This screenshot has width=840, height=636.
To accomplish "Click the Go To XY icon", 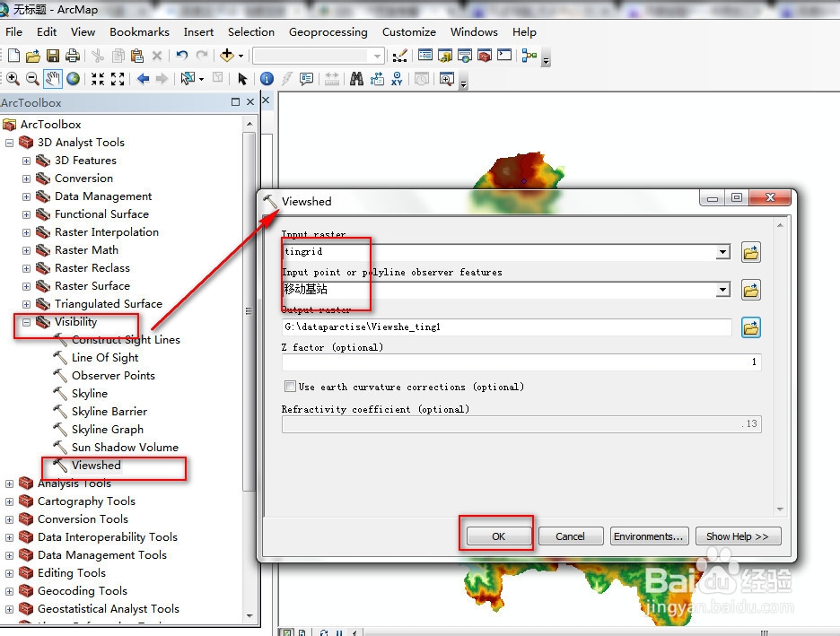I will click(397, 79).
